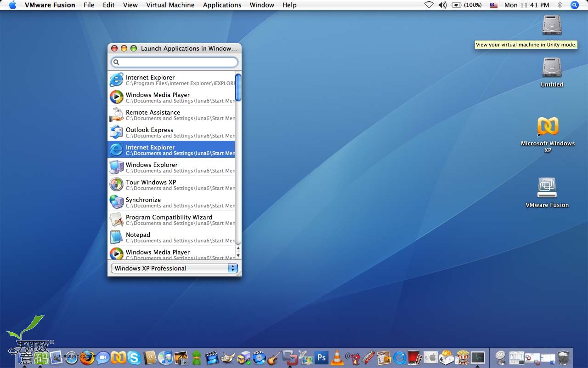Open the Apple menu
Image resolution: width=588 pixels, height=368 pixels.
click(12, 5)
